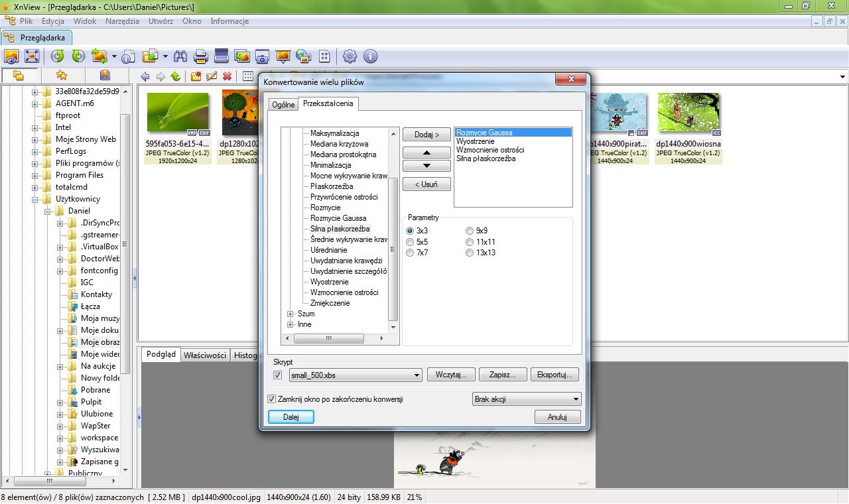Switch to the Właściwości tab
This screenshot has width=849, height=504.
205,355
